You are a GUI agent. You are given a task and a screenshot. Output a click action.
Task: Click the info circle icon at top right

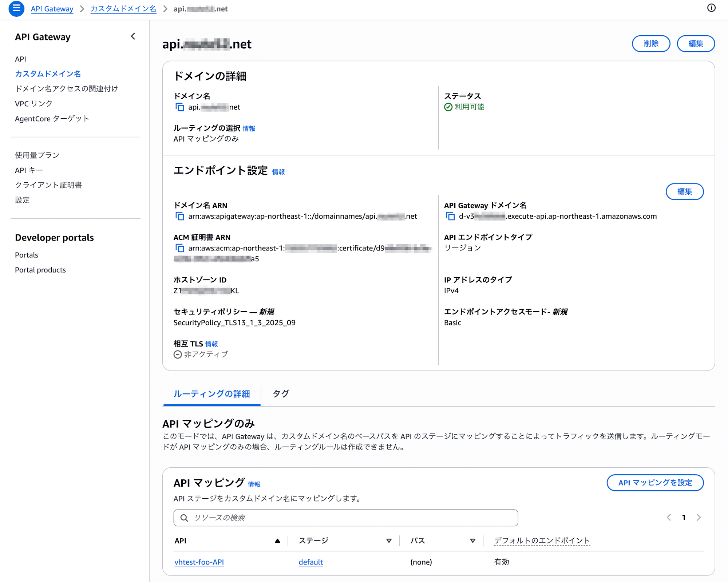click(711, 8)
